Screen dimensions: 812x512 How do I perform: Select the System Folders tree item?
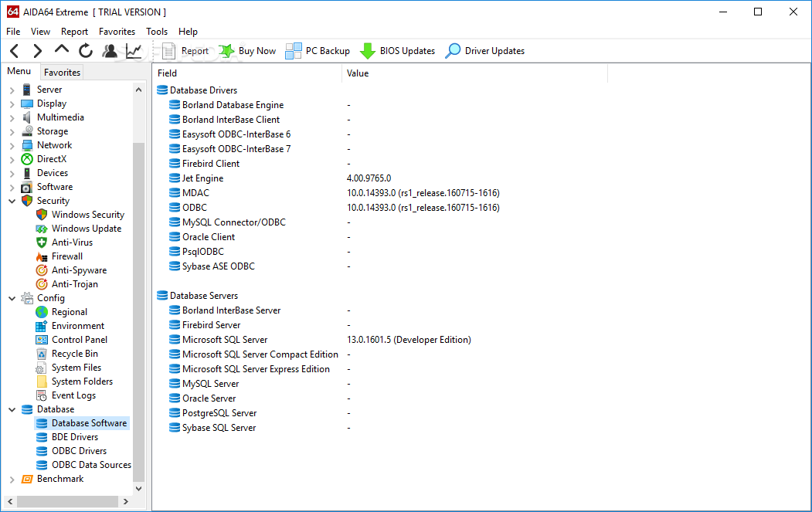[x=74, y=381]
